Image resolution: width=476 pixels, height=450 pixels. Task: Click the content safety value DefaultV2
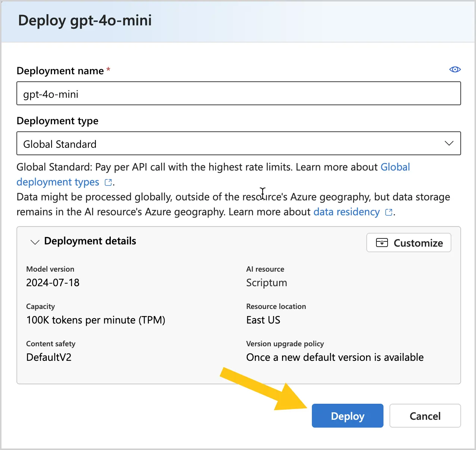pos(48,357)
